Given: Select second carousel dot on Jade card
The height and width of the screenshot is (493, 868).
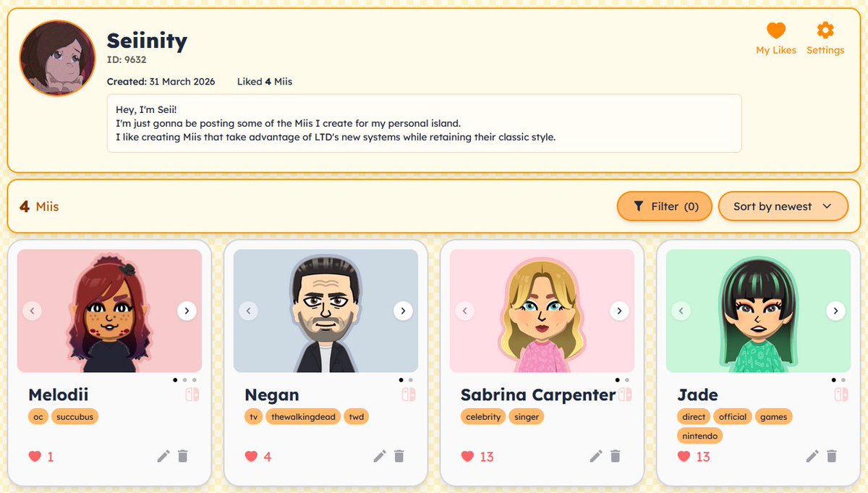Looking at the screenshot, I should (843, 379).
